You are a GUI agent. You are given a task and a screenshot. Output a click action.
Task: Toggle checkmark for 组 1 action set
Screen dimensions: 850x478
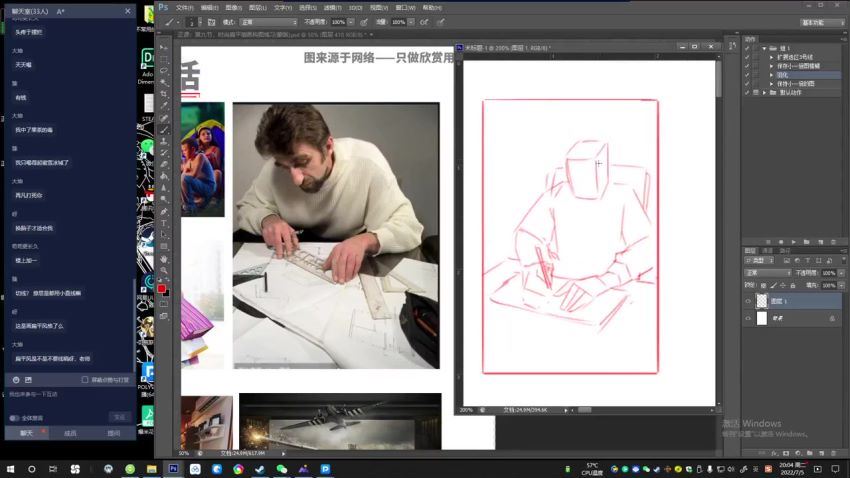tap(747, 48)
